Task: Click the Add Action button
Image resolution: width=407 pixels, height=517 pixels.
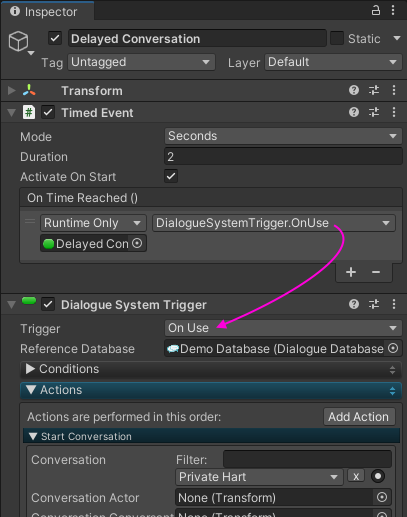Action: [x=359, y=417]
